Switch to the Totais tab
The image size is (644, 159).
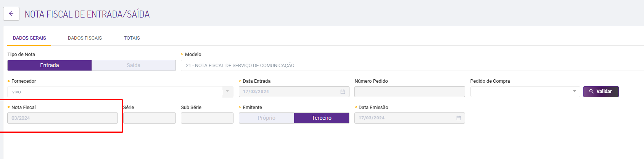click(x=132, y=38)
